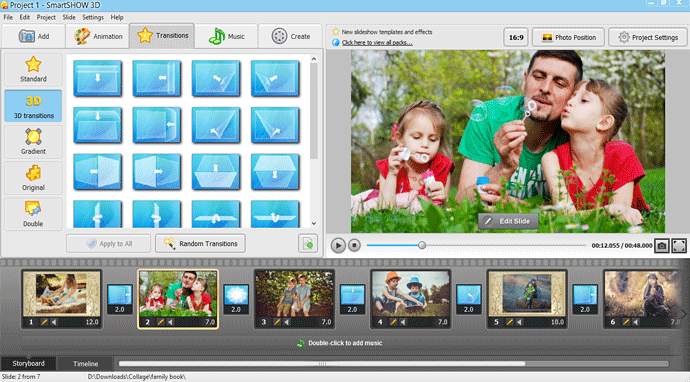Select the 3D transitions category

pyautogui.click(x=33, y=106)
